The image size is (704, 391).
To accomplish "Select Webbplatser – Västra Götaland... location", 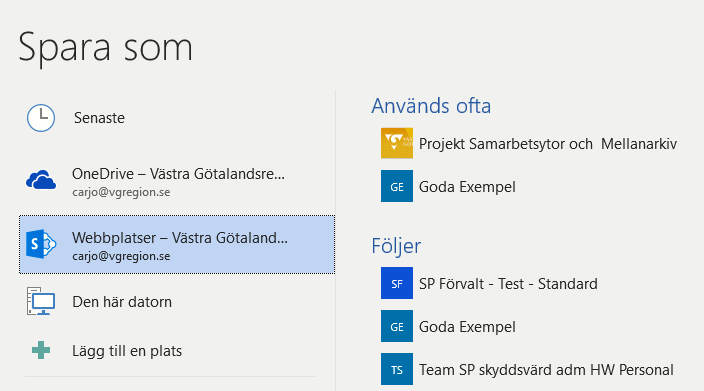I will click(177, 244).
